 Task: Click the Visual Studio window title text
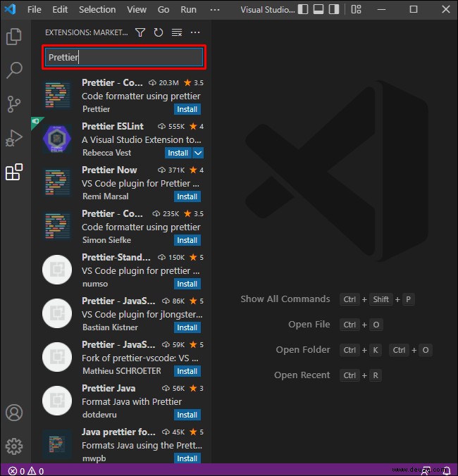pyautogui.click(x=268, y=10)
